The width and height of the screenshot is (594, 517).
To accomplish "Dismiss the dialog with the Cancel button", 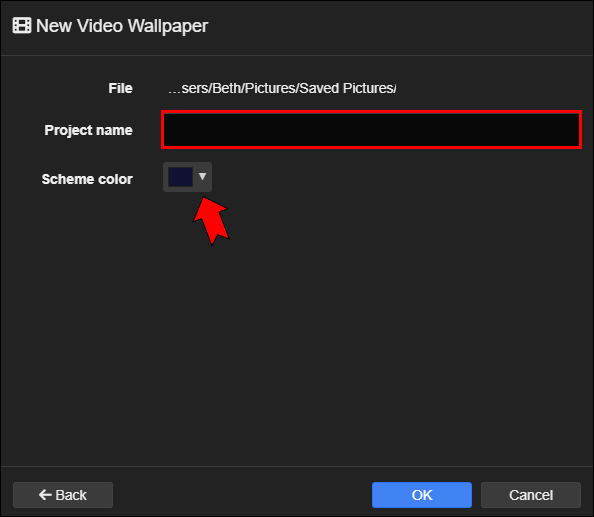I will click(531, 495).
